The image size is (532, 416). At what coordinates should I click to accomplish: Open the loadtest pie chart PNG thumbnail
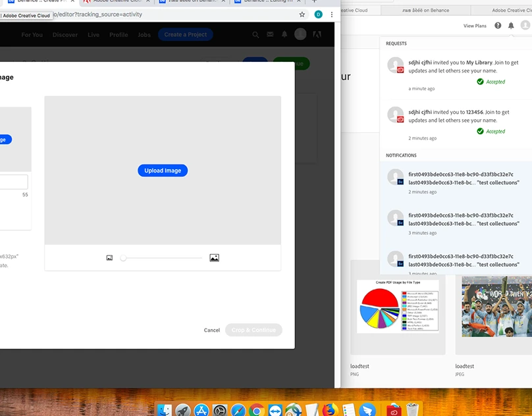(x=398, y=307)
